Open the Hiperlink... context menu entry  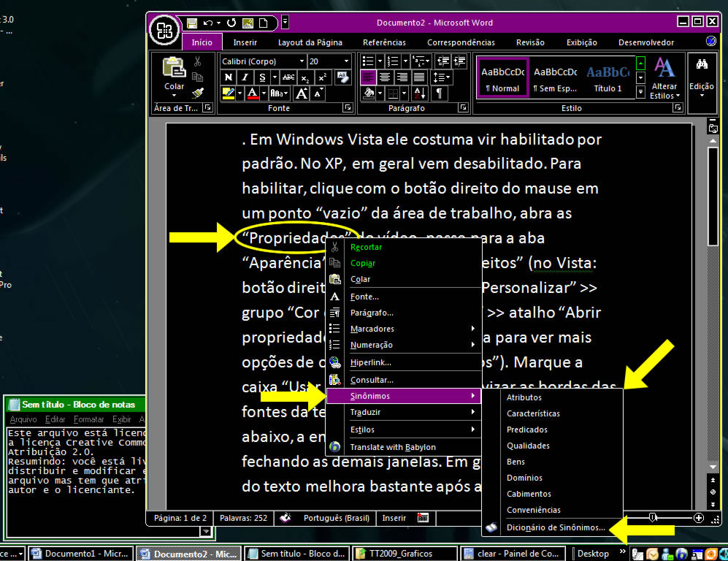pyautogui.click(x=404, y=362)
